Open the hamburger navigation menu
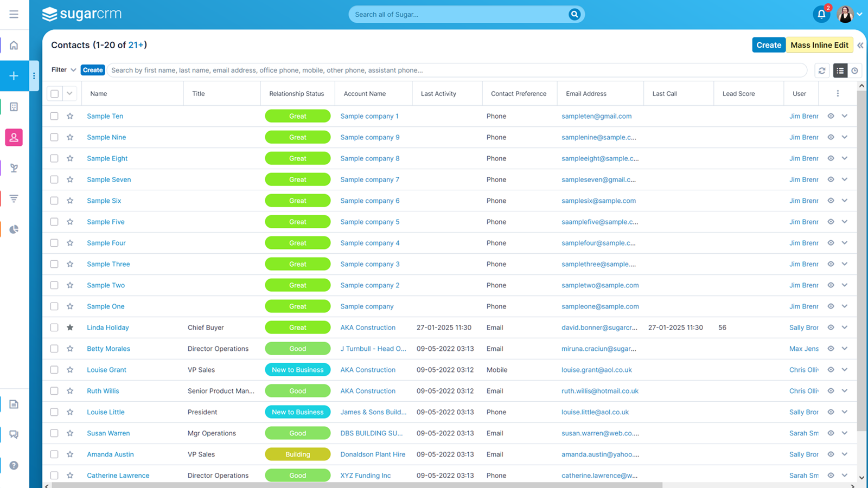 click(14, 15)
